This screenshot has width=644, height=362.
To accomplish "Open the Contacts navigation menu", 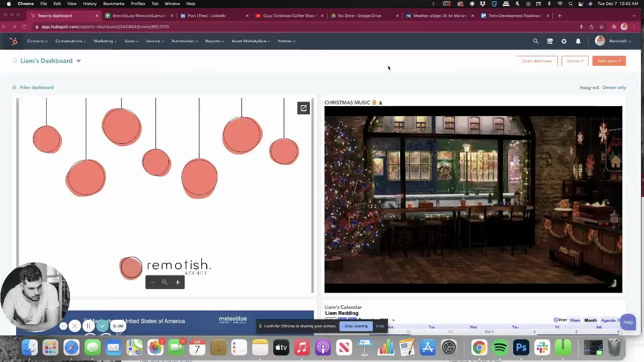I will (37, 41).
